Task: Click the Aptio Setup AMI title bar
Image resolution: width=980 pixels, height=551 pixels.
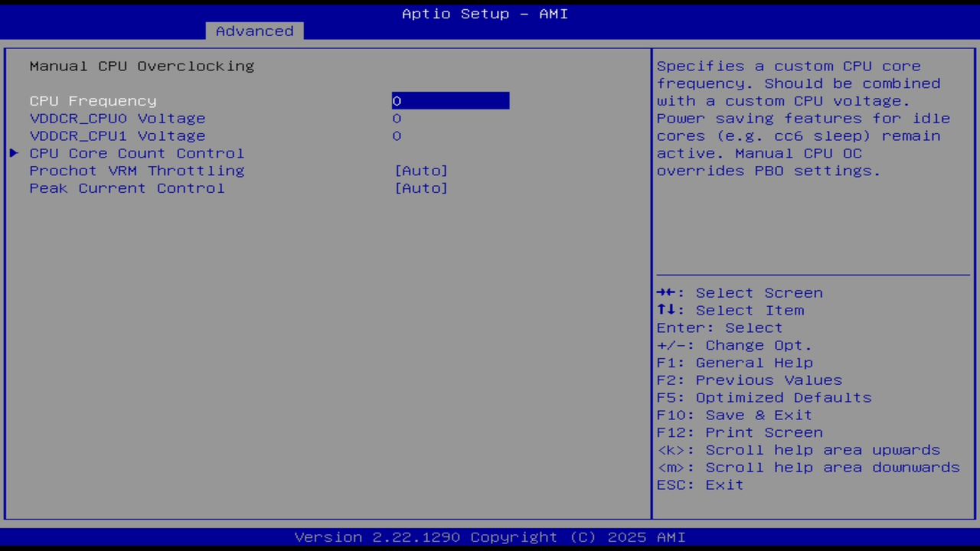Action: point(485,13)
